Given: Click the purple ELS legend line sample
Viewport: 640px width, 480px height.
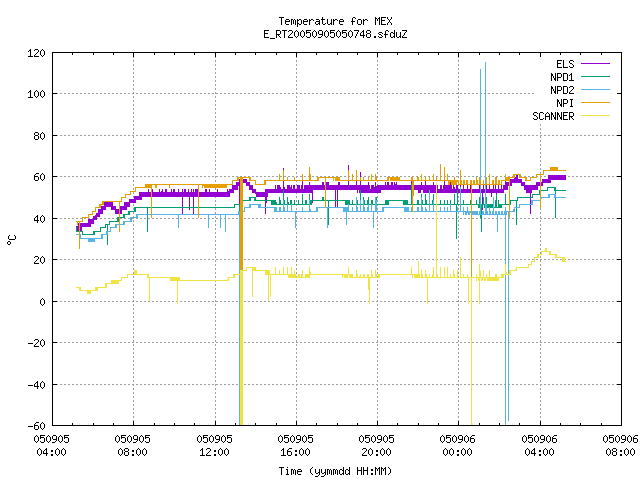Looking at the screenshot, I should click(x=595, y=64).
